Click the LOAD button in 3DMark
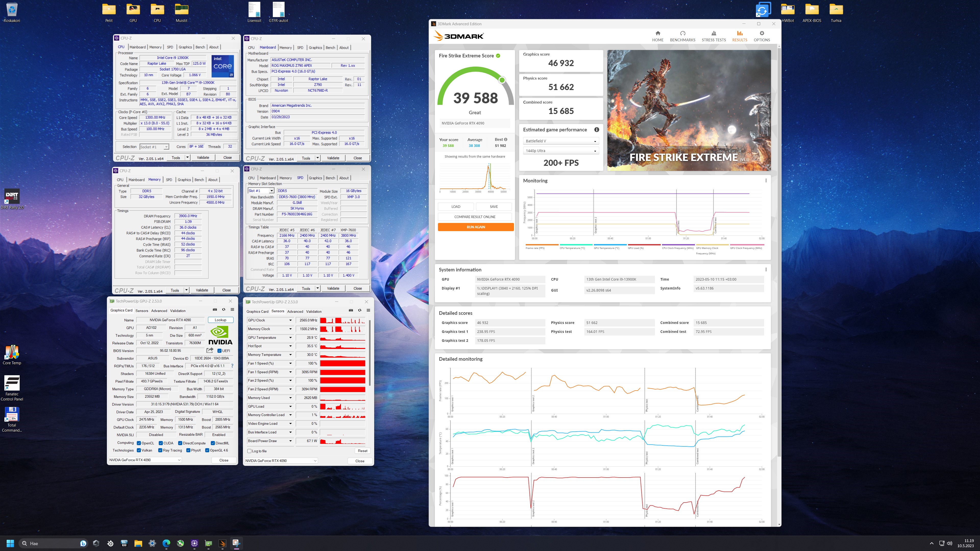This screenshot has height=551, width=980. [x=456, y=206]
